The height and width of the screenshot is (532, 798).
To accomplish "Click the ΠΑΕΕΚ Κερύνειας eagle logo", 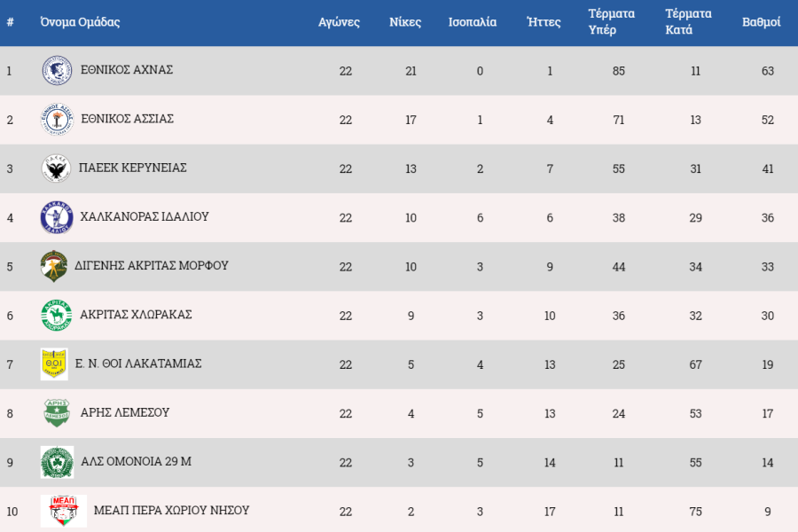I will 56,168.
